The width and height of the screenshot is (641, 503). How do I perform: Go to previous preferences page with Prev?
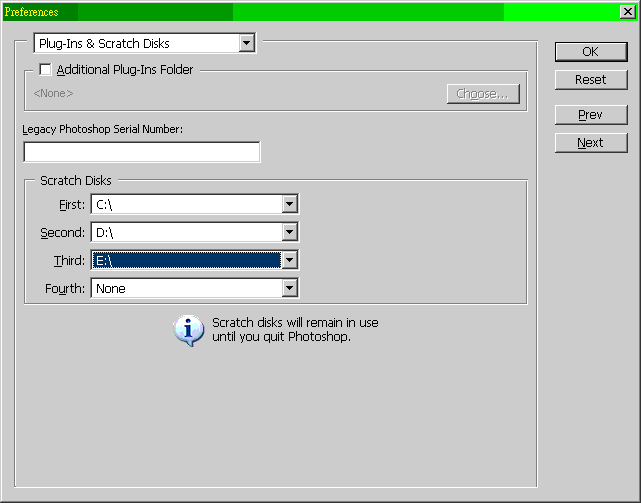[590, 115]
